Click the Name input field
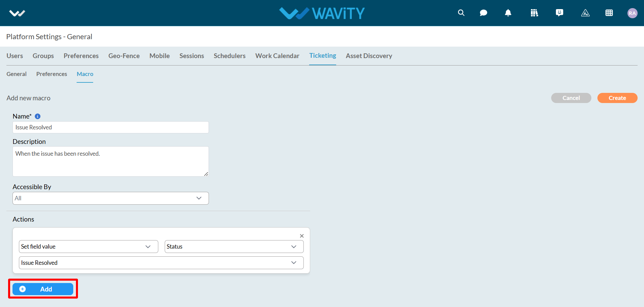The width and height of the screenshot is (644, 307). pos(111,127)
